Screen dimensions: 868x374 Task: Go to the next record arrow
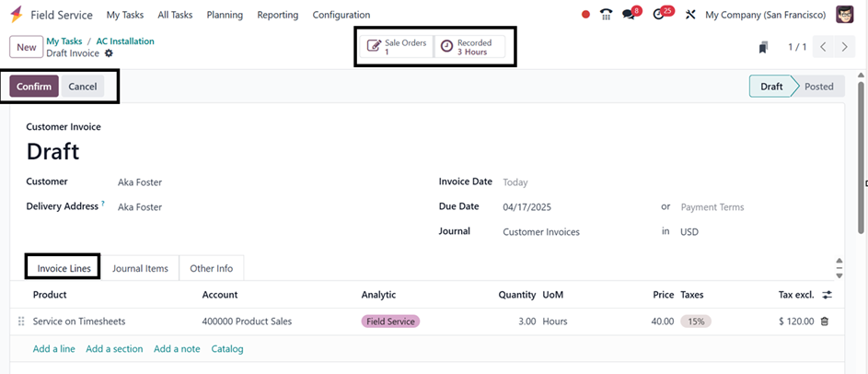click(x=845, y=47)
